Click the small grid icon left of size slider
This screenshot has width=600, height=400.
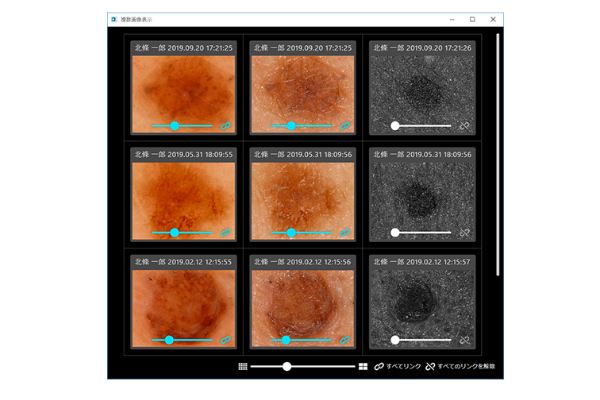tap(243, 367)
